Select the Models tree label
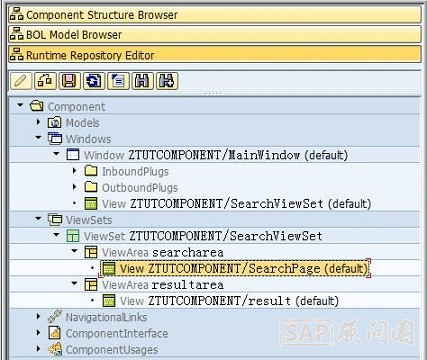Screen dimensions: 427x360 82,123
